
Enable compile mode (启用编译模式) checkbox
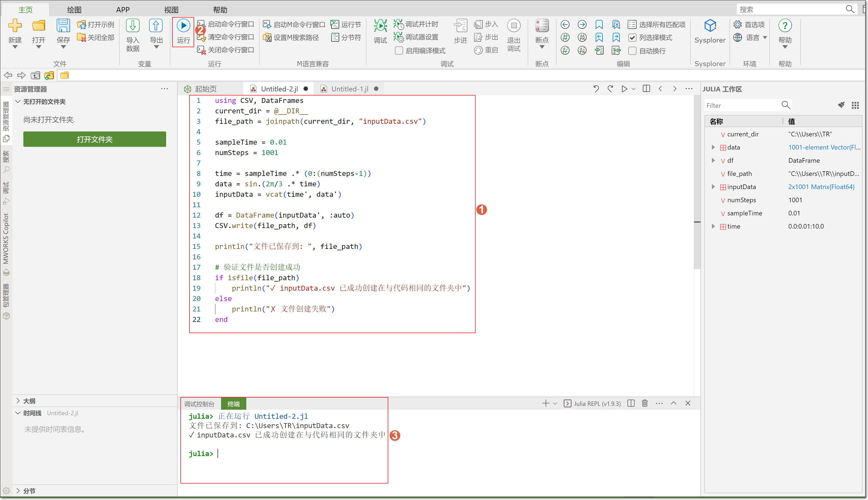(399, 51)
